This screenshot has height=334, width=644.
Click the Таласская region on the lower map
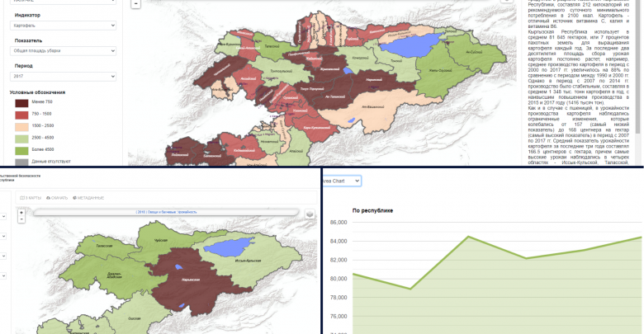(x=104, y=245)
